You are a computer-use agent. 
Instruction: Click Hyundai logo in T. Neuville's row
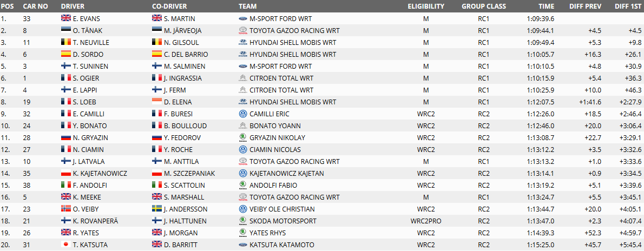point(242,42)
